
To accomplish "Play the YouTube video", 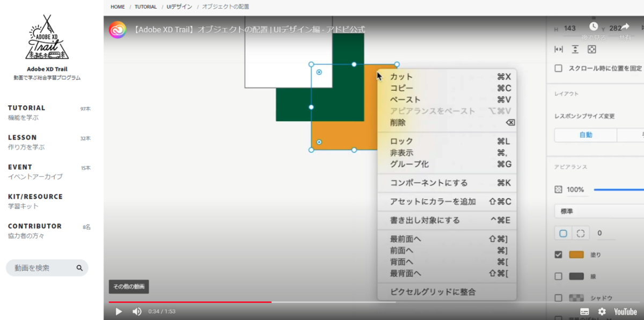I will (119, 311).
